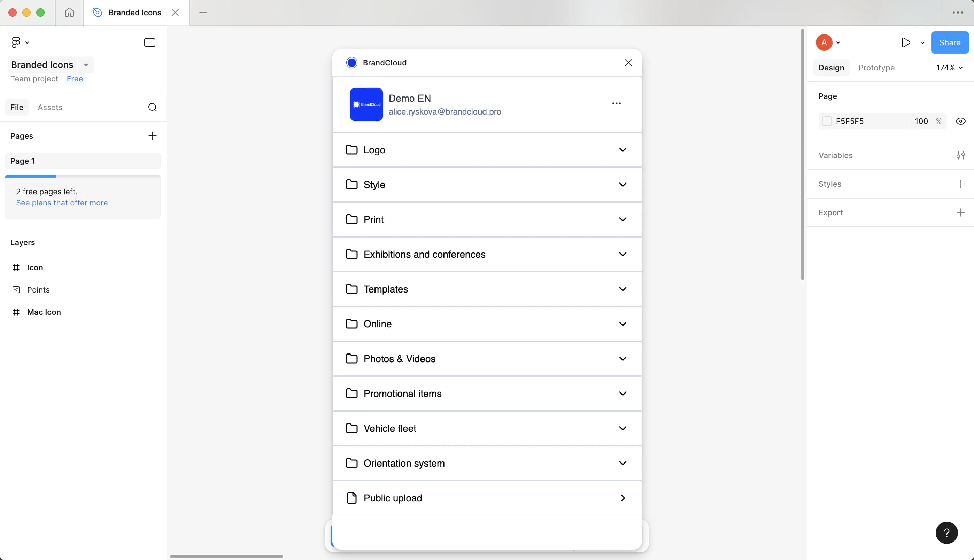The height and width of the screenshot is (560, 974).
Task: Expand the Templates folder chevron
Action: click(623, 289)
